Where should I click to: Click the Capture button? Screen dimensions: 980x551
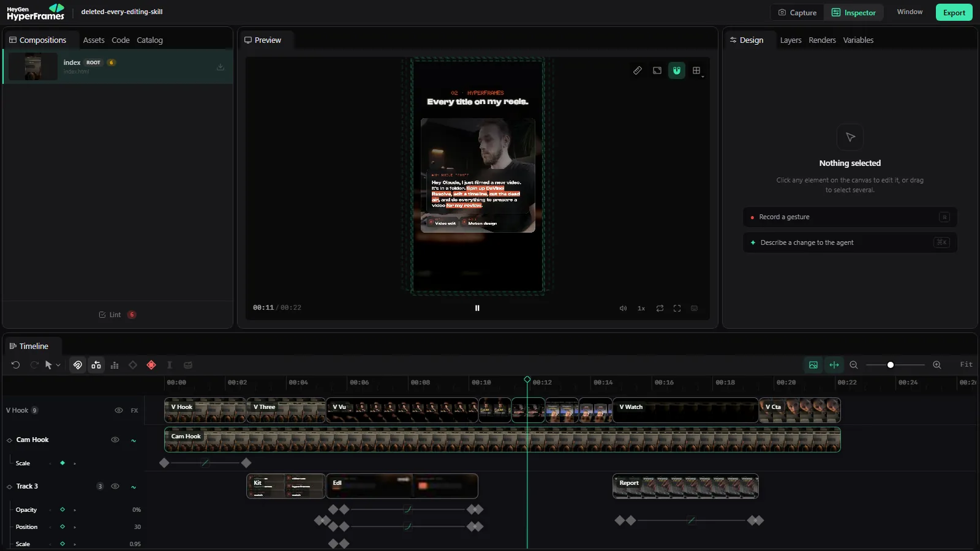tap(797, 12)
